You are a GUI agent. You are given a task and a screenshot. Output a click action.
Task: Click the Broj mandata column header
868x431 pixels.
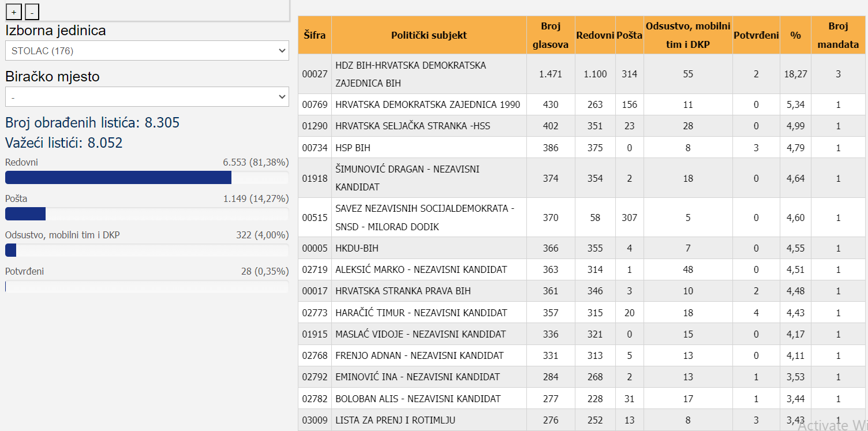[838, 35]
